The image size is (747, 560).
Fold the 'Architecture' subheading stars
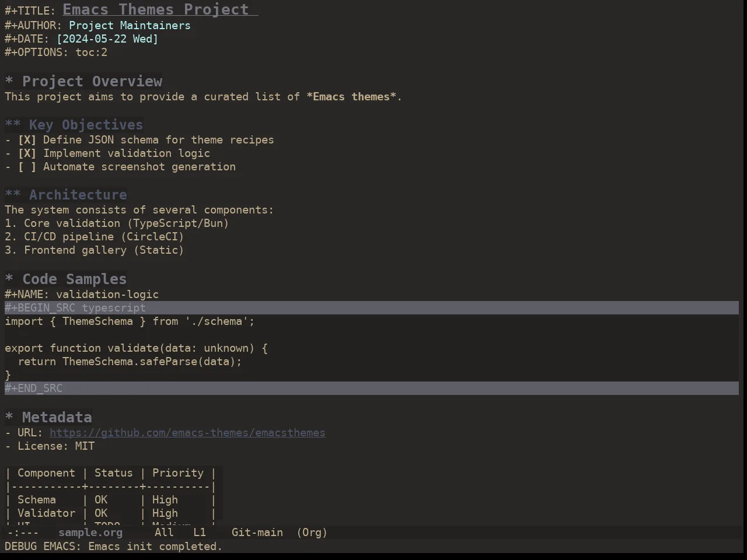coord(13,195)
